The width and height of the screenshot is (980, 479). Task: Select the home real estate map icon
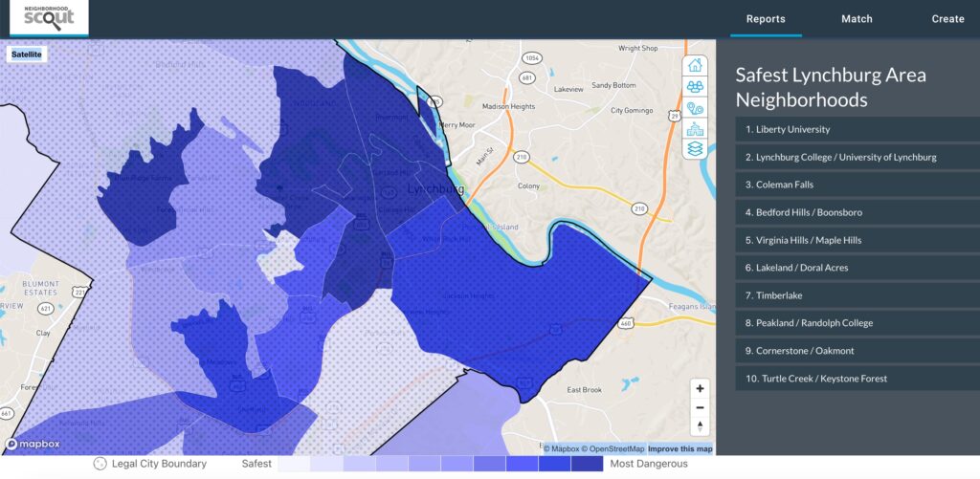pyautogui.click(x=695, y=65)
